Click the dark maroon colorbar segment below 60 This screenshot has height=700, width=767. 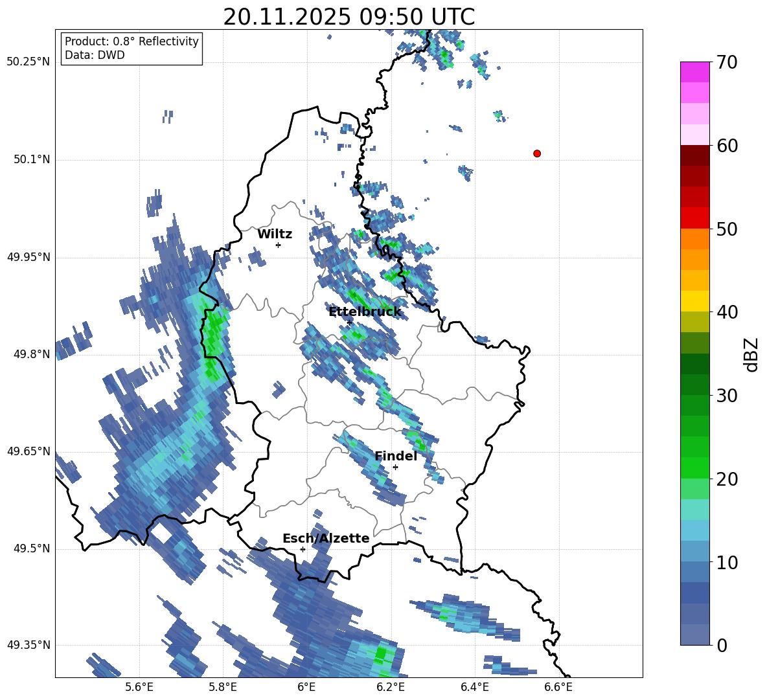[x=694, y=155]
